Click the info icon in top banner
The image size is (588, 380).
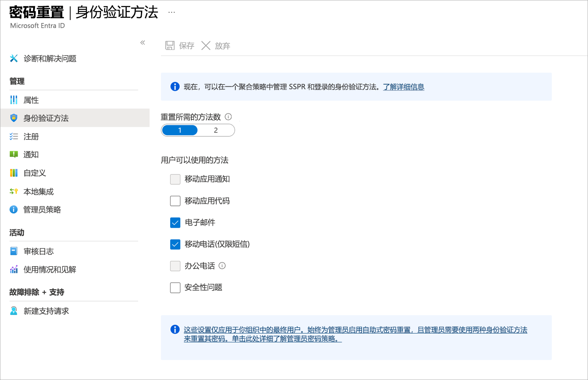[x=175, y=86]
